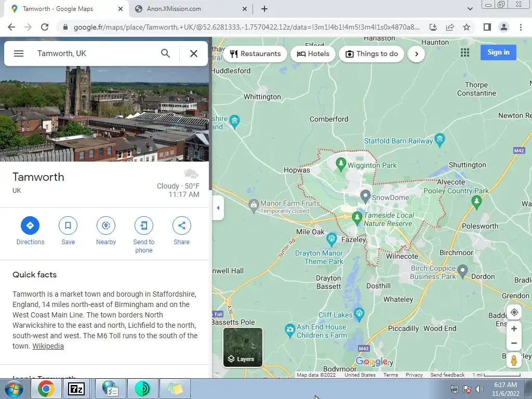The width and height of the screenshot is (532, 399).
Task: Open a new browser tab
Action: [x=264, y=9]
